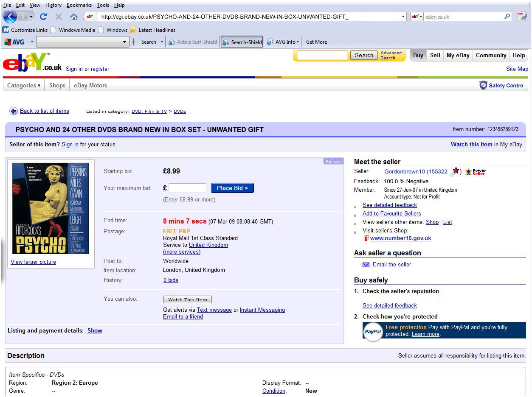The image size is (532, 397).
Task: Open the Help menu in menu bar
Action: tap(119, 5)
